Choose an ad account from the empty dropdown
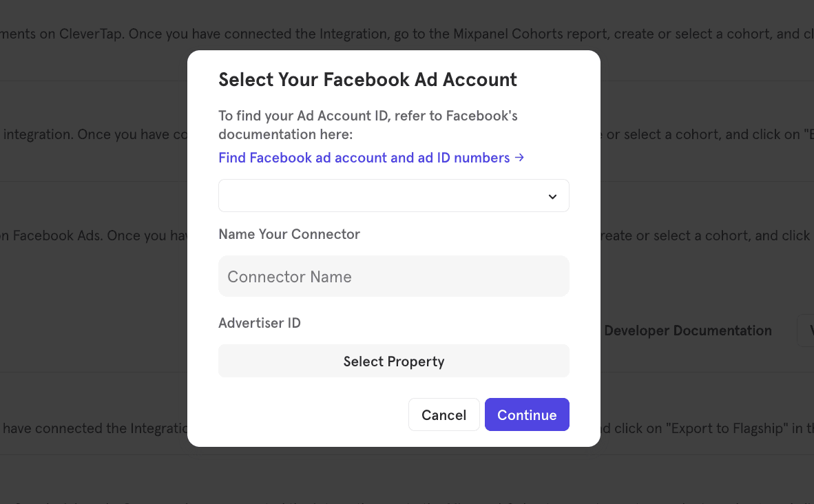814x504 pixels. point(393,196)
